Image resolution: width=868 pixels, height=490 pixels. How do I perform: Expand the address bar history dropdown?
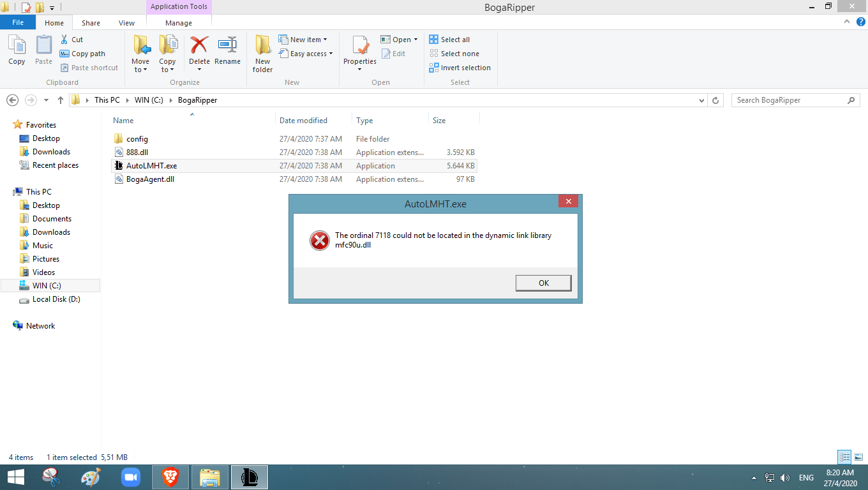(x=702, y=100)
